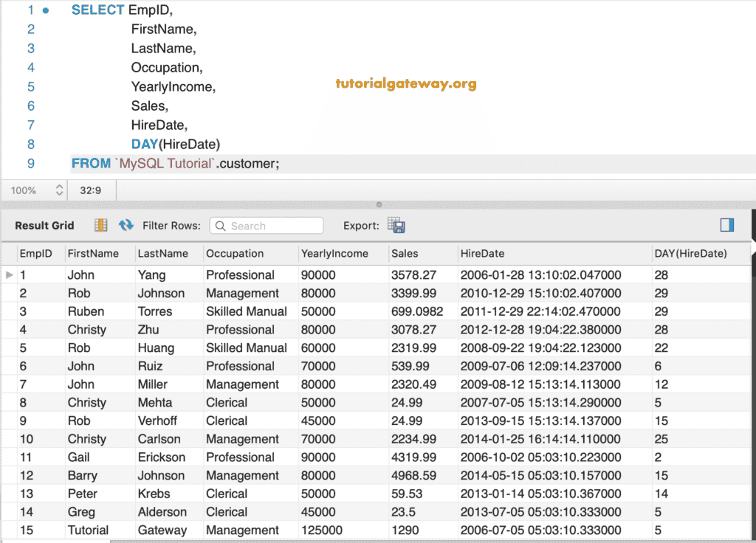This screenshot has width=756, height=543.
Task: Click the DAY function keyword in editor
Action: pyautogui.click(x=145, y=144)
